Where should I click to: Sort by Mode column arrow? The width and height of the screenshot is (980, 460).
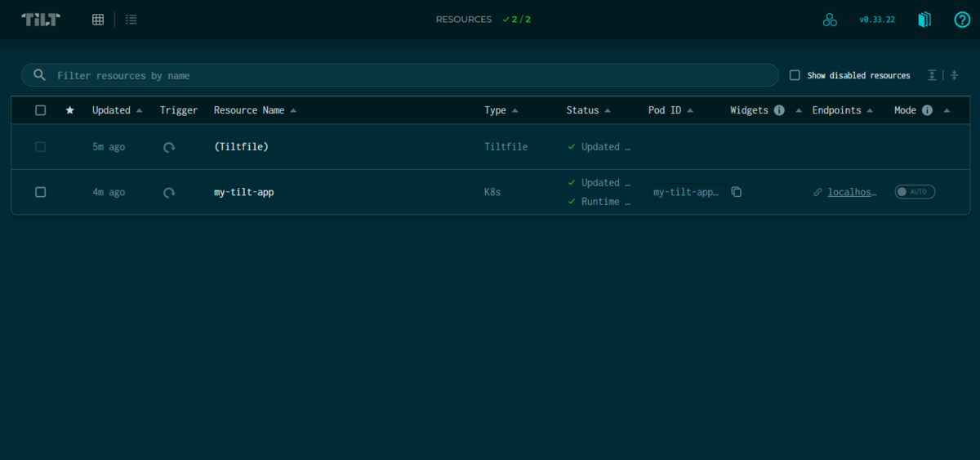click(x=947, y=110)
